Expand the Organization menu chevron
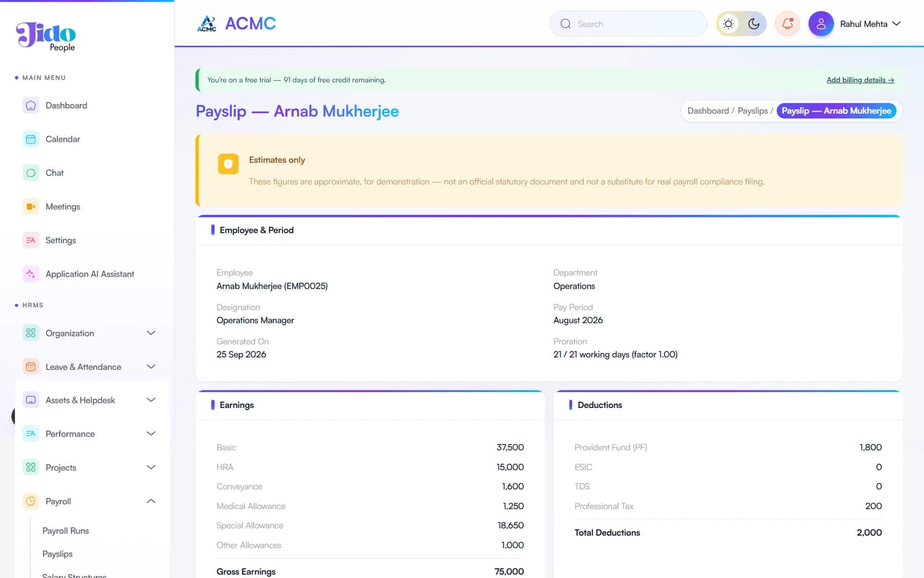This screenshot has width=924, height=578. tap(151, 333)
